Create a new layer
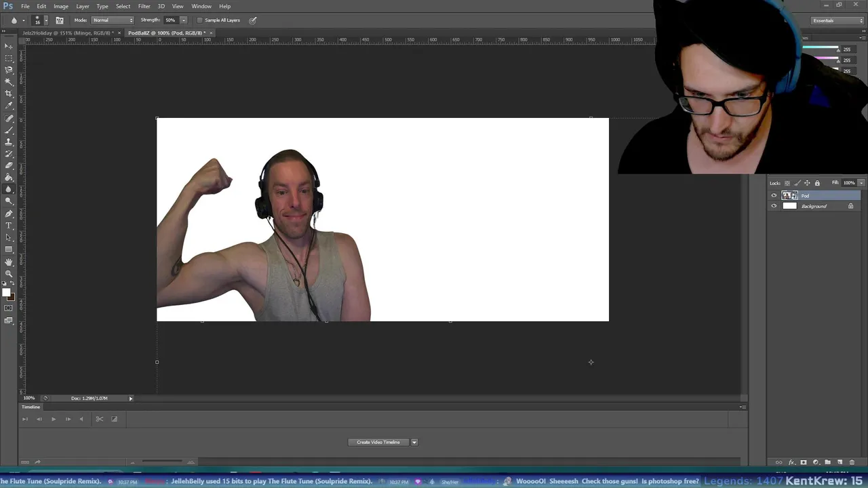The image size is (868, 488). (840, 462)
